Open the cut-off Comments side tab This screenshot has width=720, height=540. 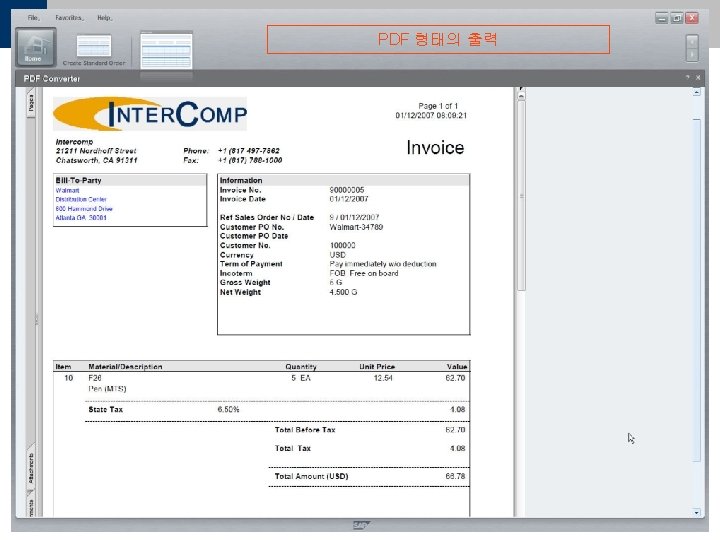point(31,505)
